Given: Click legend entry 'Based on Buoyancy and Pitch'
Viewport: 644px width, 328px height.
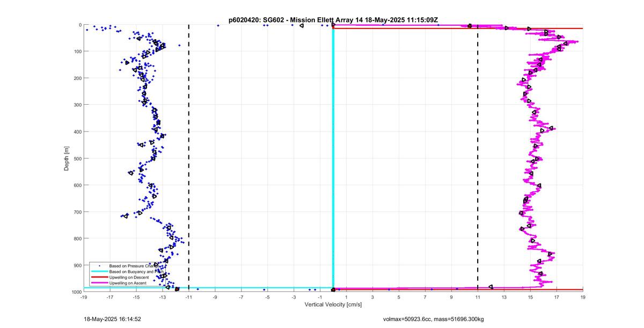Looking at the screenshot, I should point(136,272).
